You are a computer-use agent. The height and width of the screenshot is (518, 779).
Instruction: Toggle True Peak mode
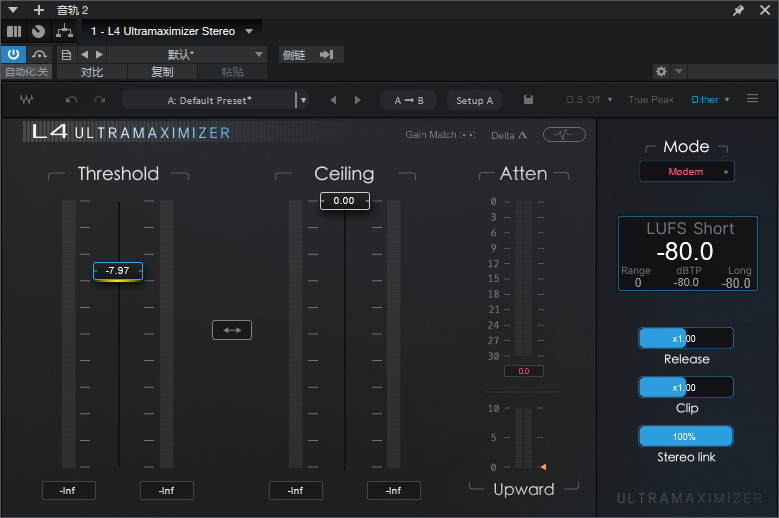651,100
